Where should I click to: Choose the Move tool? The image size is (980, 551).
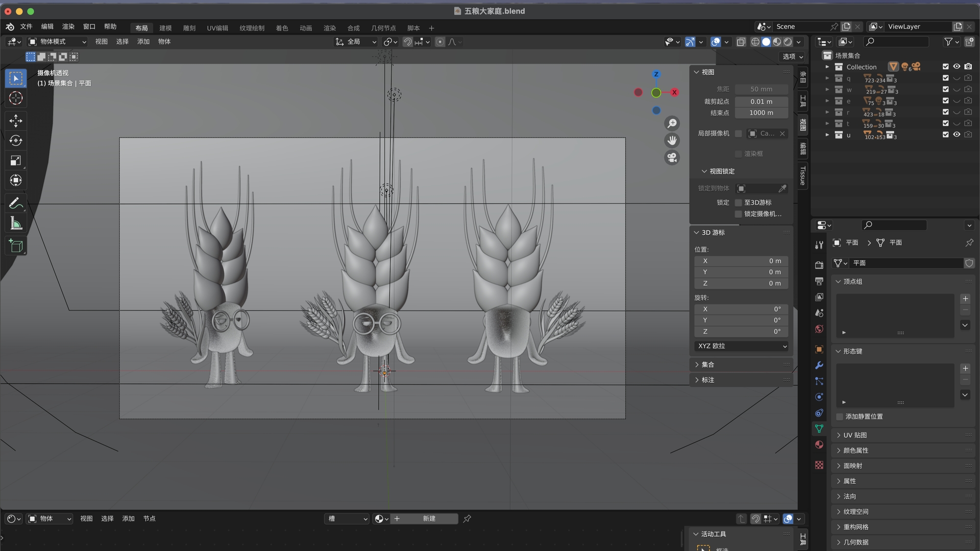click(x=16, y=120)
